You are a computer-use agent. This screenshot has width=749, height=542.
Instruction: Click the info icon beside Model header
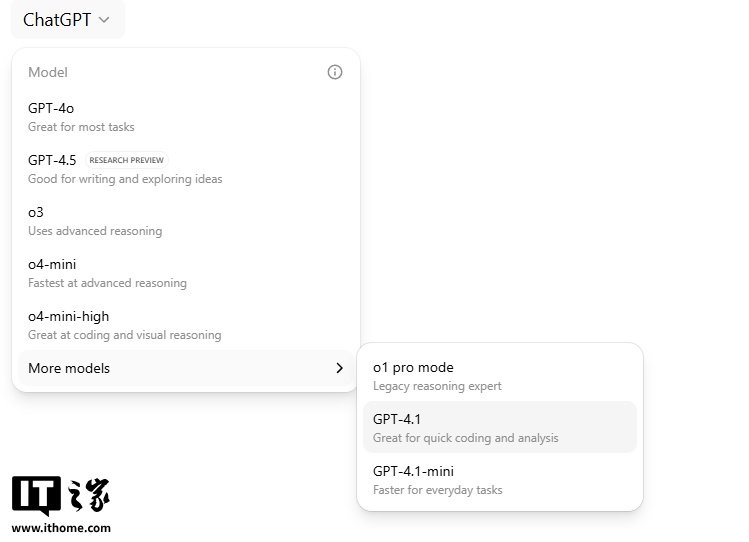pyautogui.click(x=335, y=72)
